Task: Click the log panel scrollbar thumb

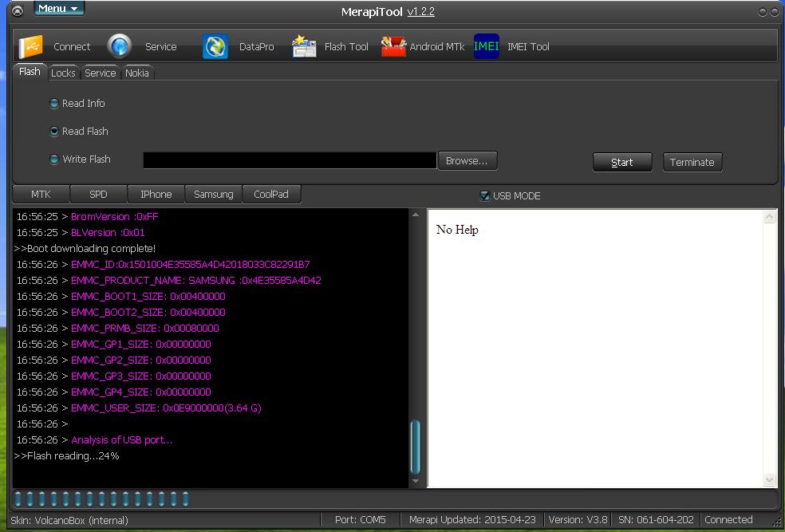Action: (x=416, y=447)
